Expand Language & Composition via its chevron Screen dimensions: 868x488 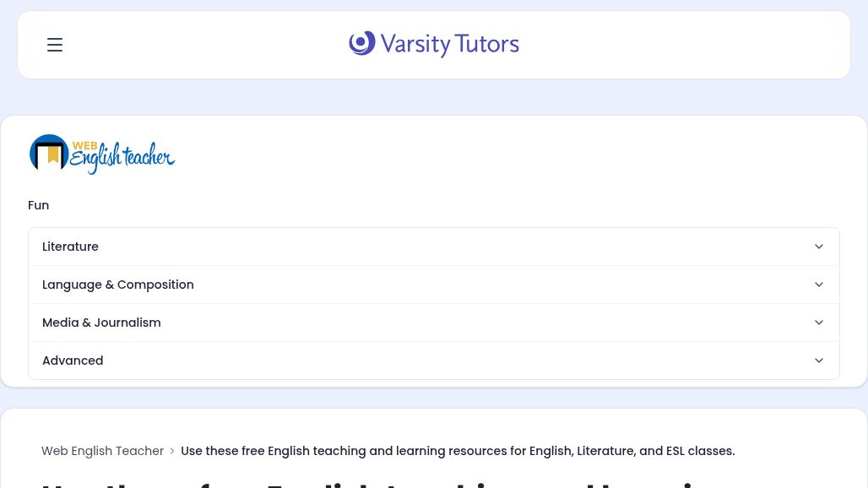819,285
